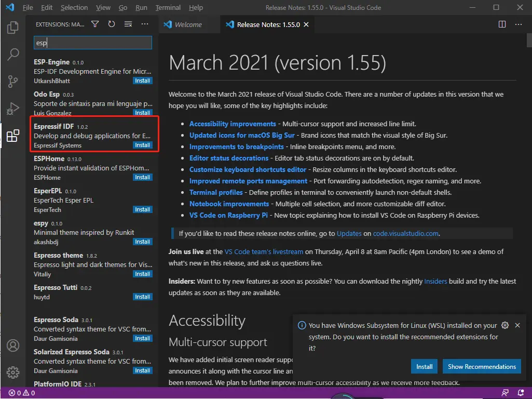
Task: Click Show Recommendations button
Action: 482,367
